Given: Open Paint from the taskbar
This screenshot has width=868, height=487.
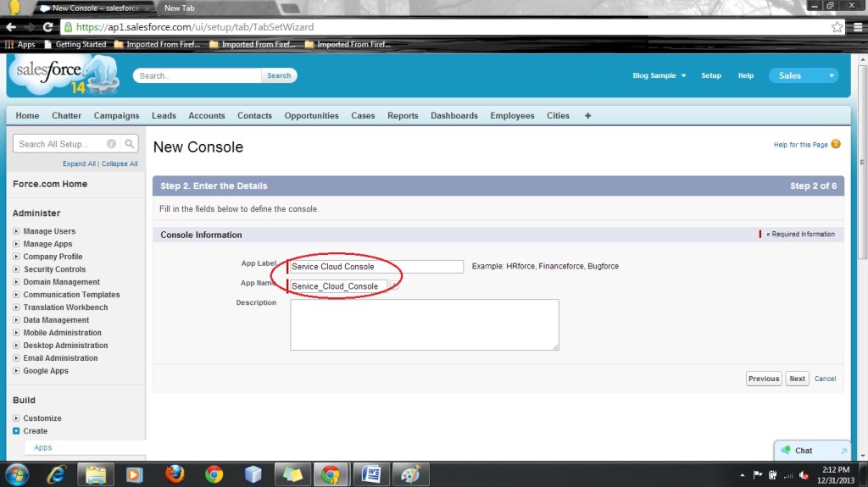Looking at the screenshot, I should pyautogui.click(x=410, y=475).
